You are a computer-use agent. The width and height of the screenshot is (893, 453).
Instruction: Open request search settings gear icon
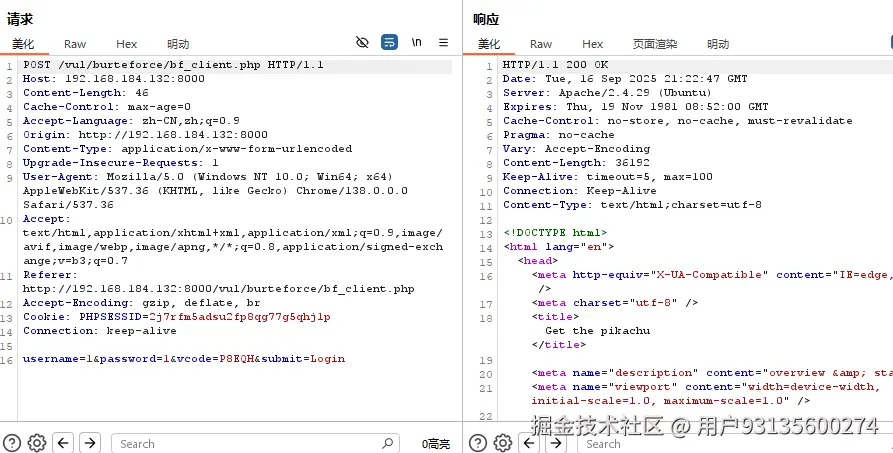37,443
